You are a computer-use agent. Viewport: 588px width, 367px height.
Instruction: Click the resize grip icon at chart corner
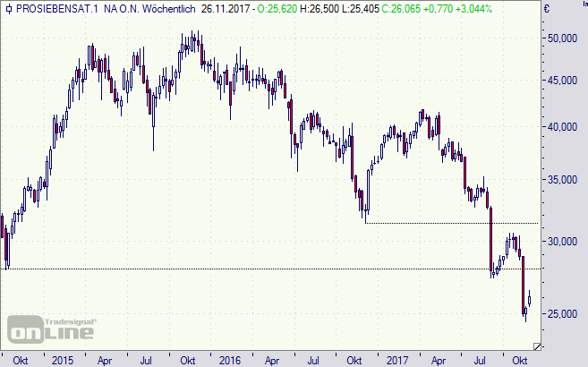coord(537,346)
